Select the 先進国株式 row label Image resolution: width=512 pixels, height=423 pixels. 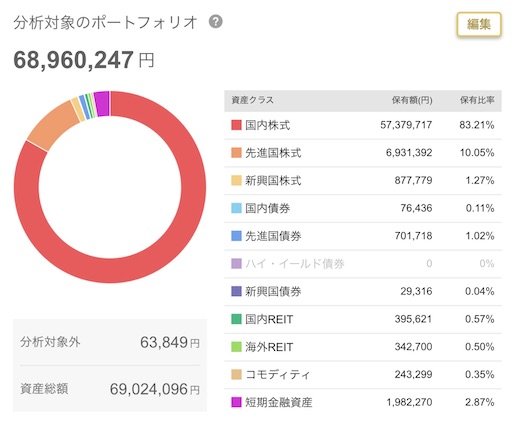point(273,153)
